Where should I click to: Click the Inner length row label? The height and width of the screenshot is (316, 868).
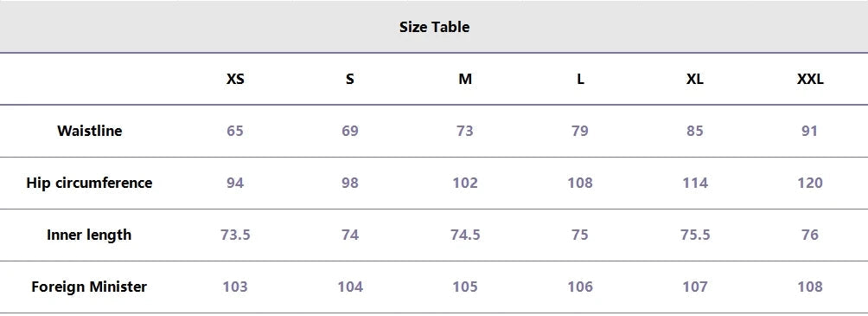pos(89,235)
